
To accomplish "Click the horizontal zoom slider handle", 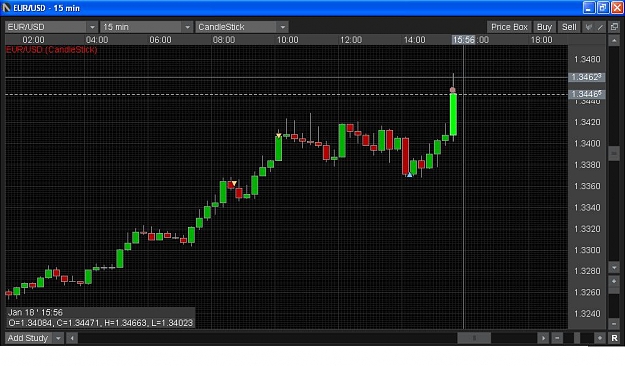I will (x=577, y=338).
